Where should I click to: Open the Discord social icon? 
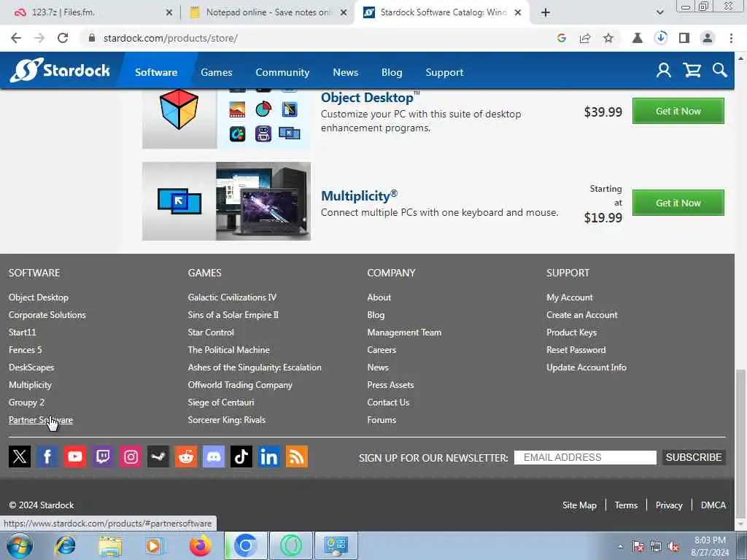[214, 456]
